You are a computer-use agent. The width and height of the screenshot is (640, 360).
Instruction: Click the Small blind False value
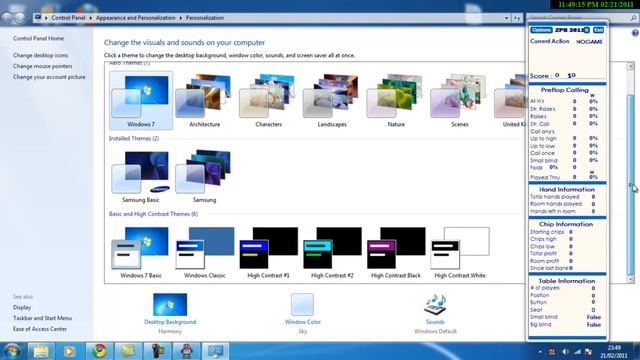pos(593,317)
